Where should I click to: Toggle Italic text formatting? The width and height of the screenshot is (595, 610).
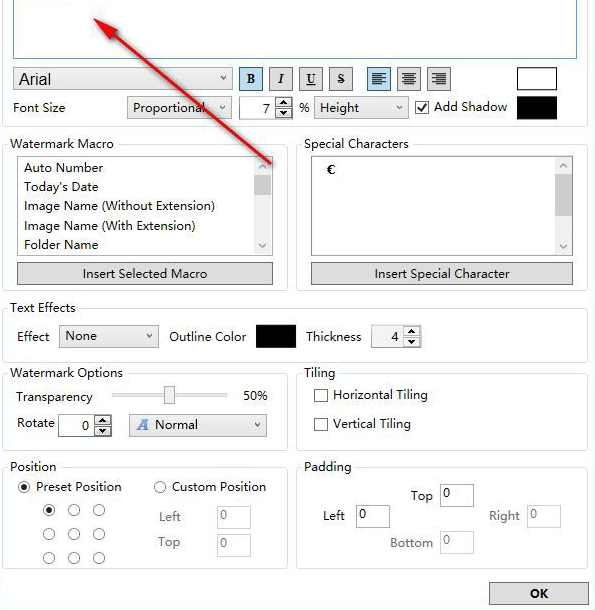[281, 79]
